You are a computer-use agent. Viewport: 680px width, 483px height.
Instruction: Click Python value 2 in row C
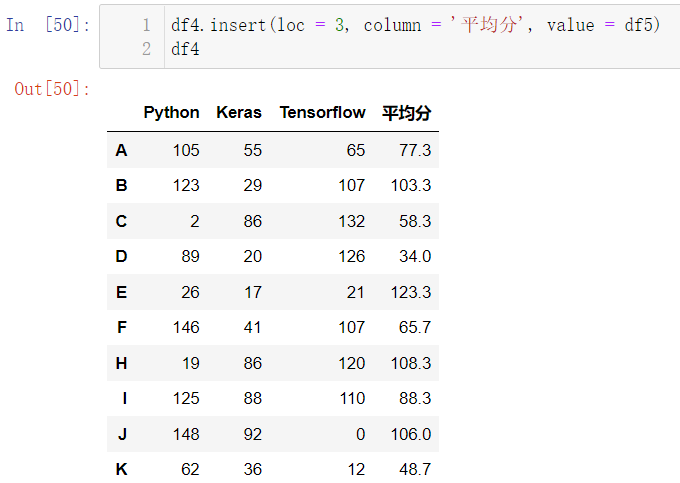tap(195, 221)
